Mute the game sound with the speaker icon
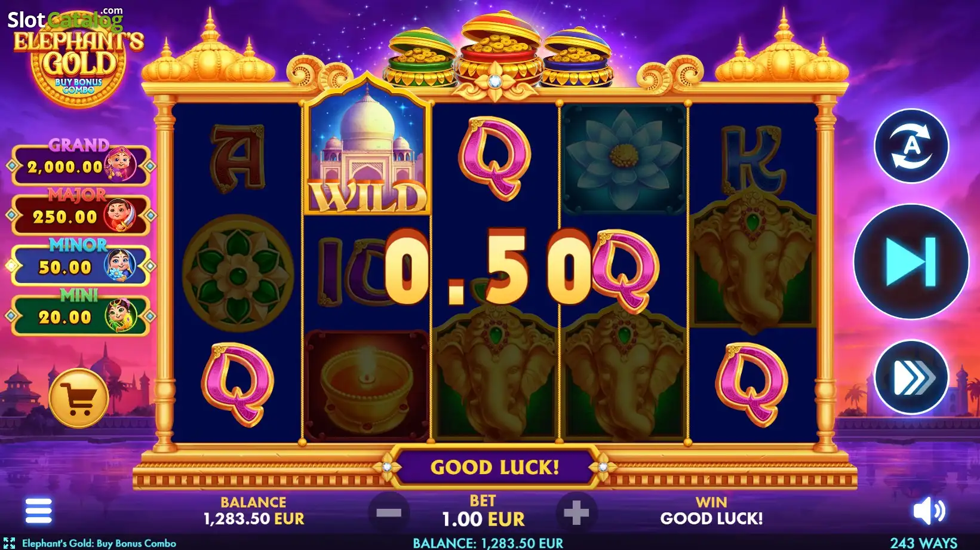This screenshot has height=550, width=980. 929,511
